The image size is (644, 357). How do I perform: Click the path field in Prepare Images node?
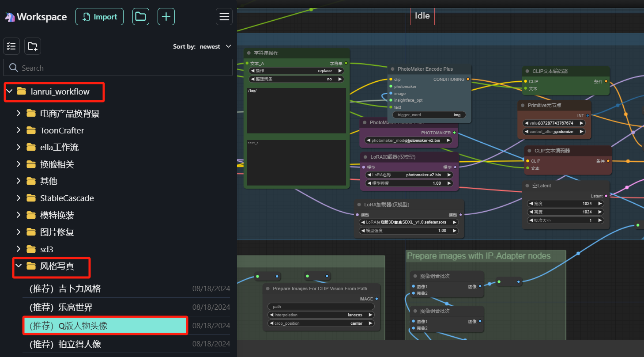321,307
